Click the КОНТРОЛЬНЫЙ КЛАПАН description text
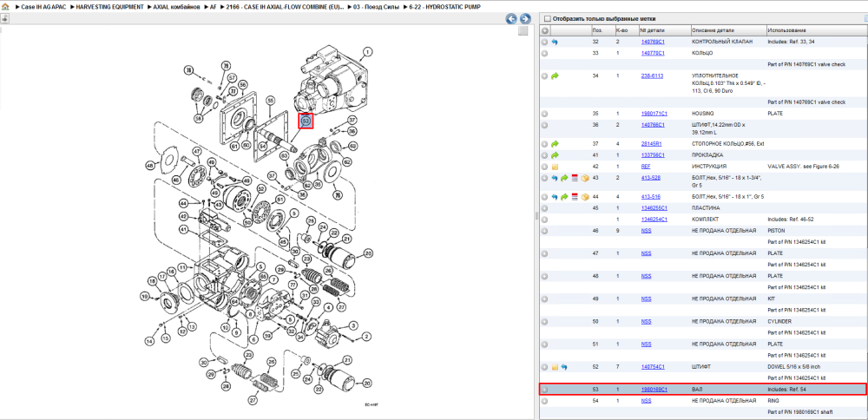 point(722,42)
